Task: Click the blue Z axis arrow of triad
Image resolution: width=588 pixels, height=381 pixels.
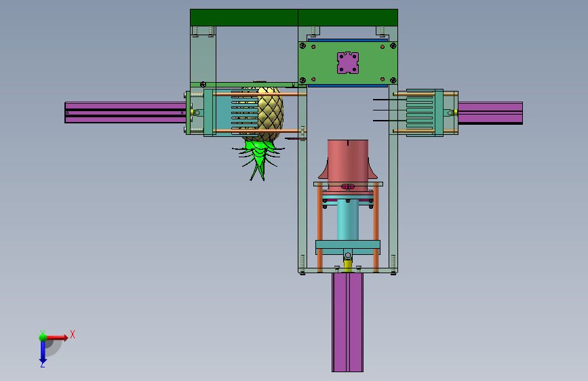Action: (43, 352)
